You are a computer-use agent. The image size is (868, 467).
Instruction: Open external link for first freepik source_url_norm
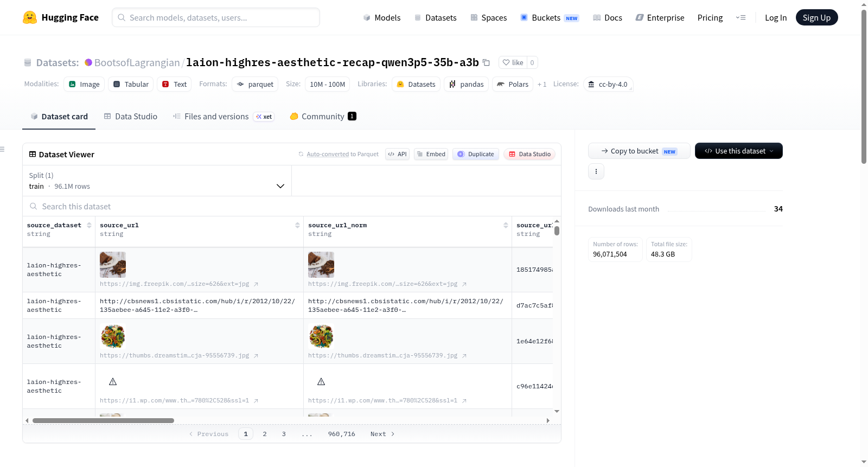pyautogui.click(x=464, y=284)
